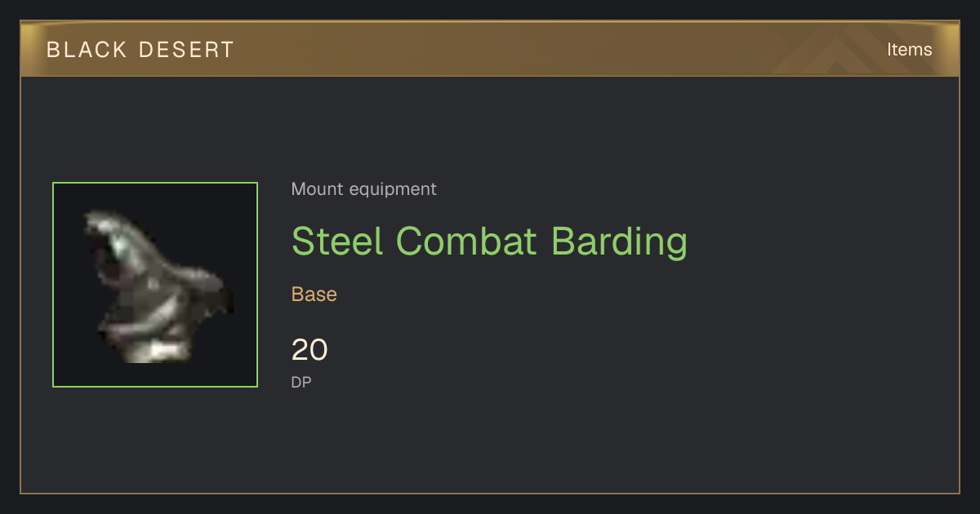Click the DP stat label
The width and height of the screenshot is (980, 514).
301,382
